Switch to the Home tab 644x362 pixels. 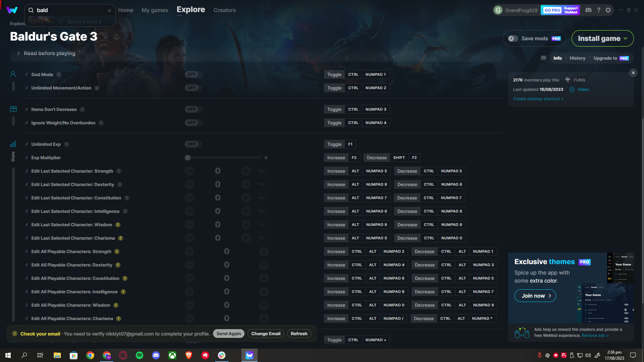[125, 10]
